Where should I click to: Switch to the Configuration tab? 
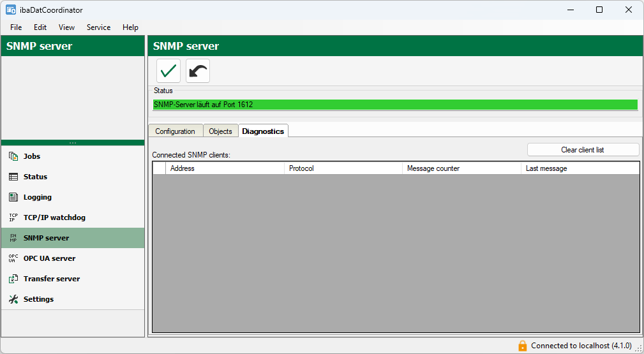[176, 131]
